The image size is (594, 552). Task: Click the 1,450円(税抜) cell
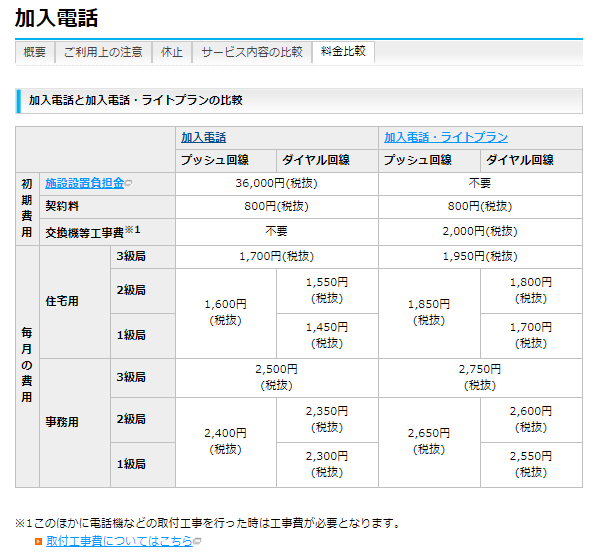pos(327,335)
